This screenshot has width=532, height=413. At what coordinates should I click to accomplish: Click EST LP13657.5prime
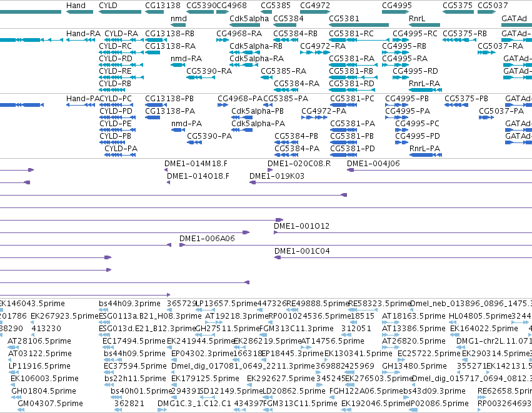(x=227, y=304)
